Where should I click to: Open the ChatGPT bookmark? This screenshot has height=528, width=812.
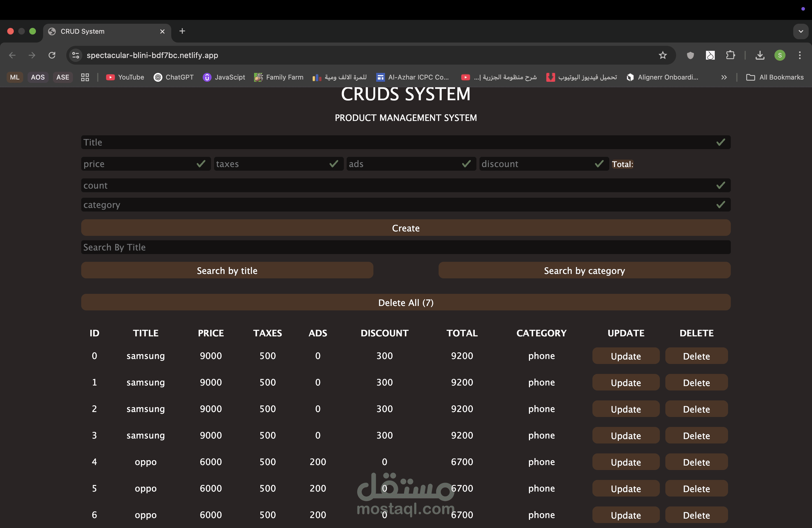[x=174, y=77]
